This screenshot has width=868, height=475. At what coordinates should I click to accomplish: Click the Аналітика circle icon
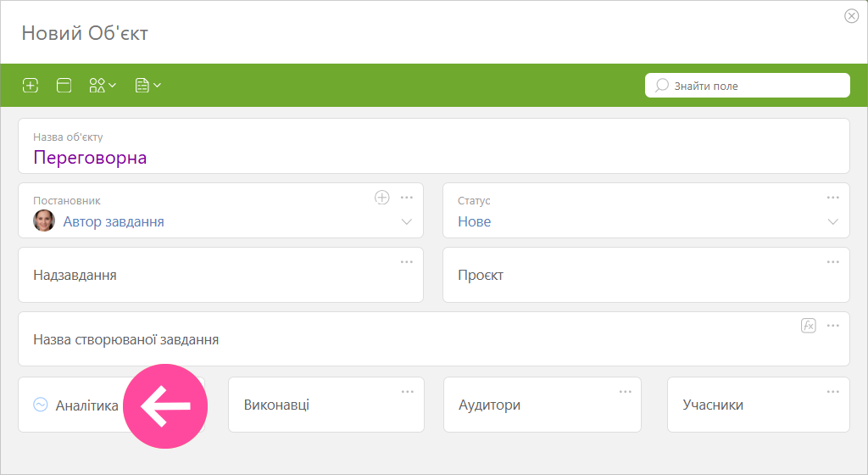[x=41, y=405]
